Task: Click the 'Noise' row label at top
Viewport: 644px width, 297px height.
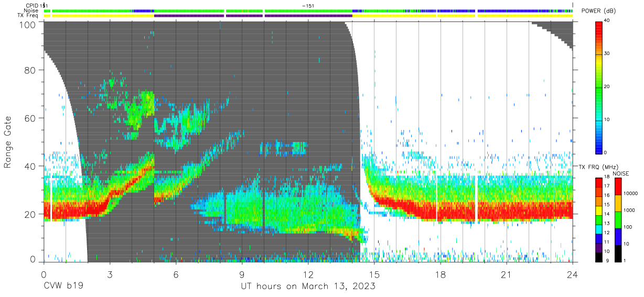Action: [31, 10]
